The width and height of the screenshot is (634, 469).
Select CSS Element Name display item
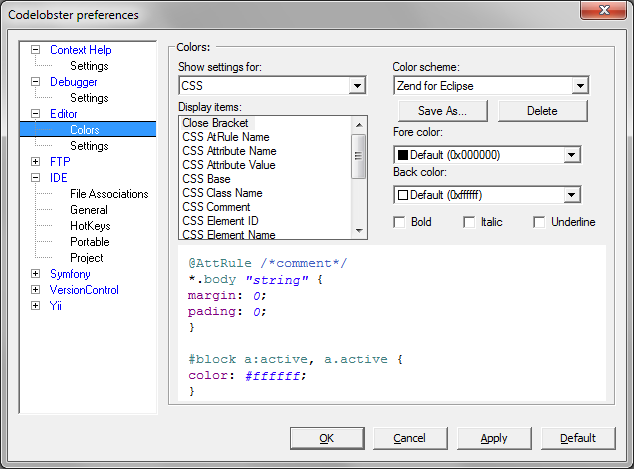[229, 234]
